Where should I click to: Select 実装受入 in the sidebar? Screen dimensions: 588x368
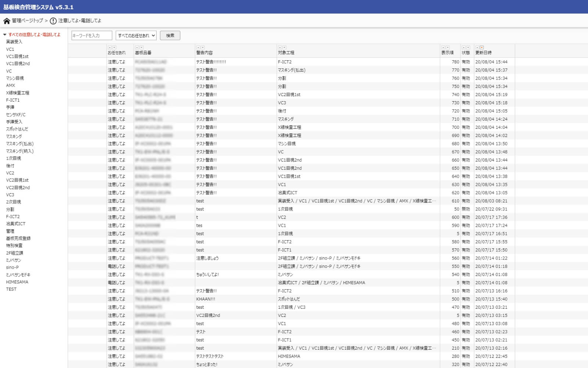tap(14, 42)
